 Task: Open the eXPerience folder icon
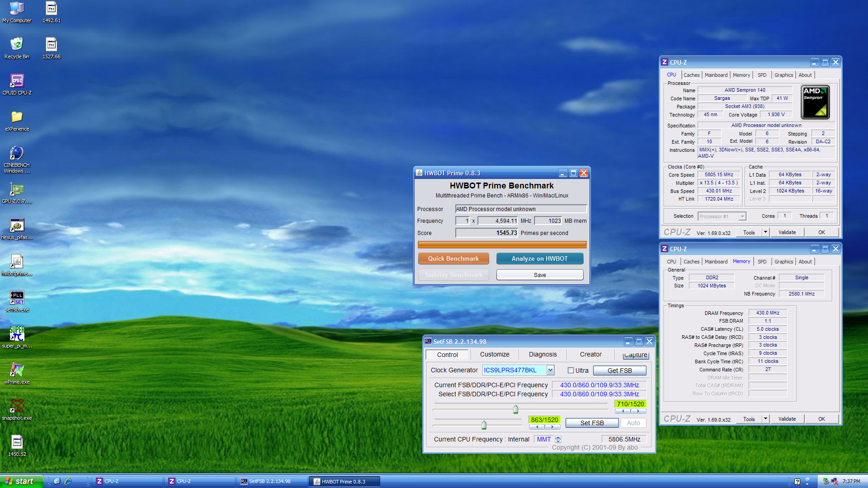[x=17, y=121]
